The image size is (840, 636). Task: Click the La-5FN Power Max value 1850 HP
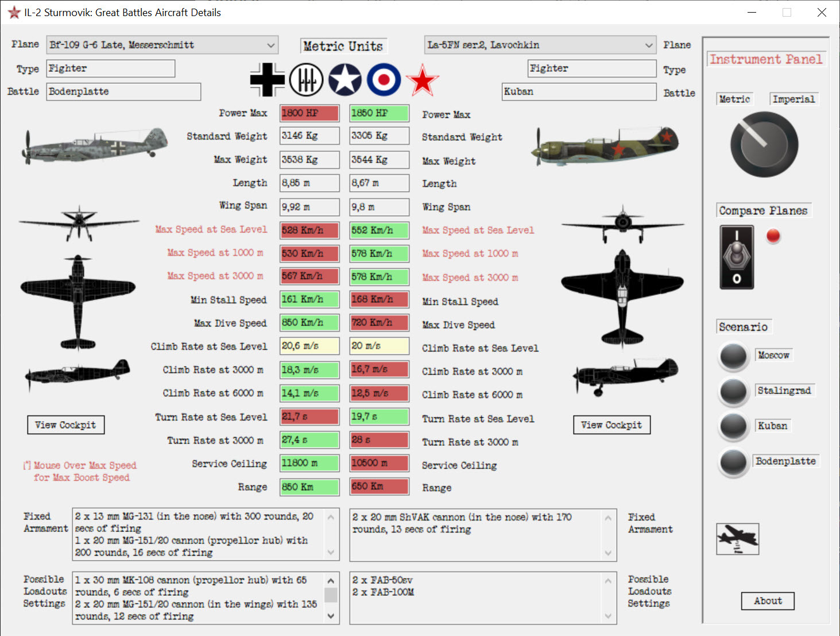[380, 113]
